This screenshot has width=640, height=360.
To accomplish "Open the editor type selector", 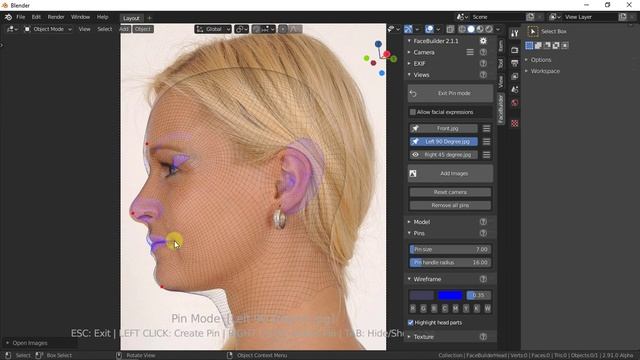I will pyautogui.click(x=12, y=29).
